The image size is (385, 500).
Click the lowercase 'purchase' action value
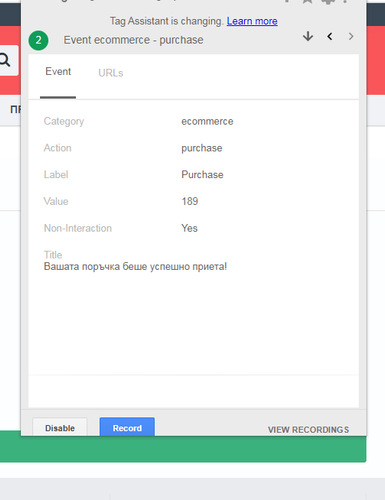pos(202,148)
